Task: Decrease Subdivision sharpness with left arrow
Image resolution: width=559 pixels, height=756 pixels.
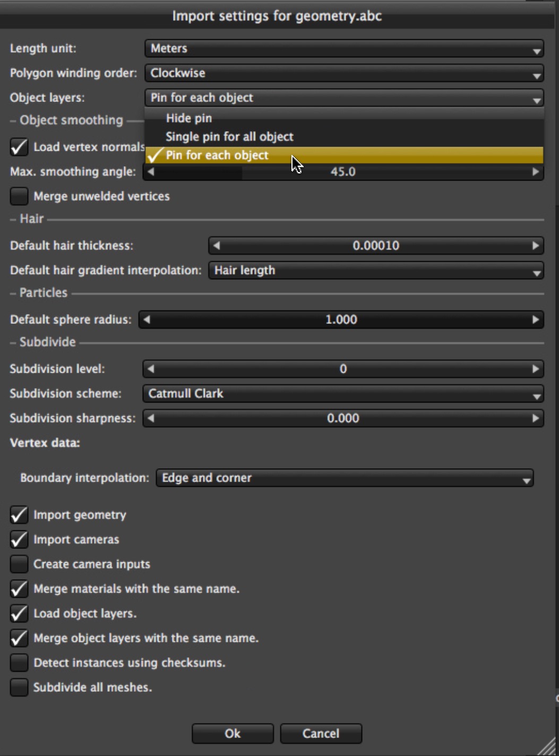Action: click(x=151, y=418)
